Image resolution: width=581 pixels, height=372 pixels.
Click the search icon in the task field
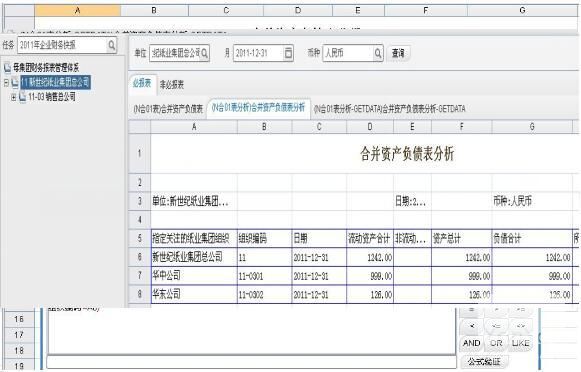[x=111, y=45]
